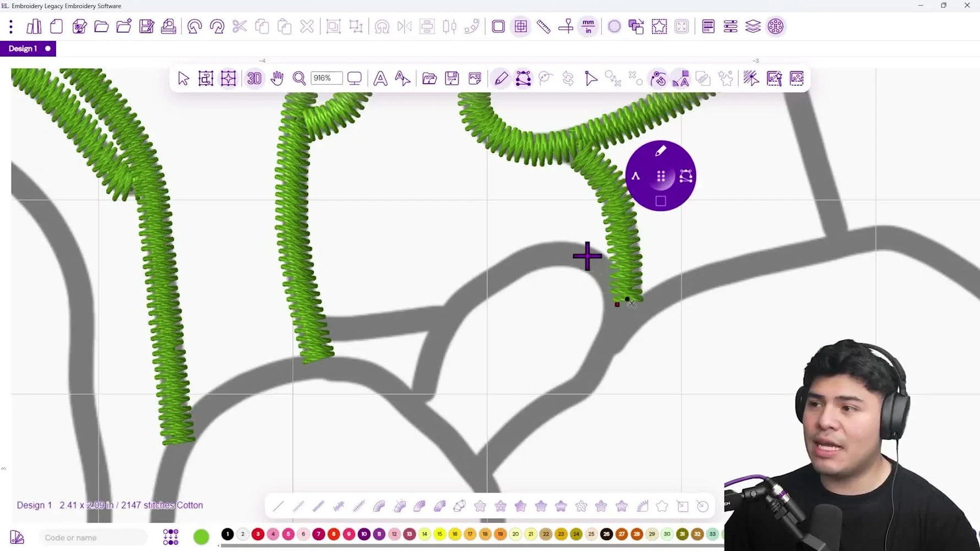Screen dimensions: 980x551
Task: Toggle the auto-sequence color dots icon
Action: click(171, 537)
